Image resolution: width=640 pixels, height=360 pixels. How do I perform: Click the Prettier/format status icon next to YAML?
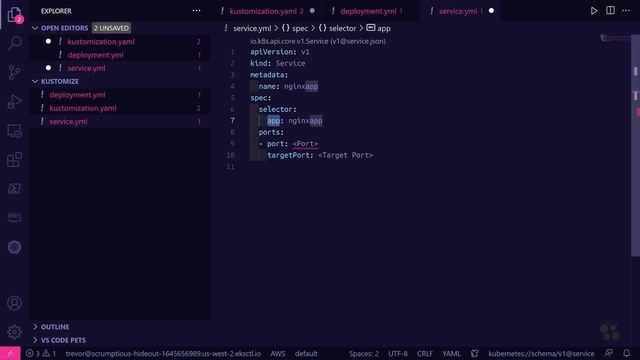point(474,353)
